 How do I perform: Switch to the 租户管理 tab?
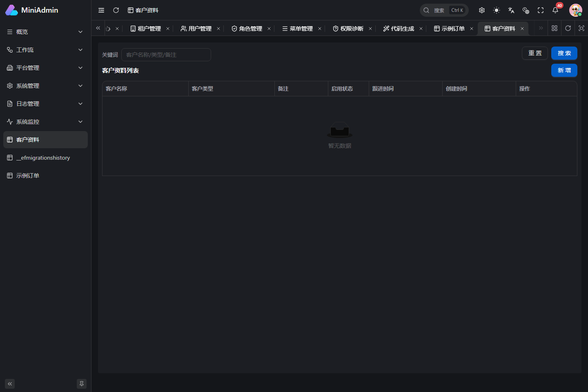(x=146, y=29)
